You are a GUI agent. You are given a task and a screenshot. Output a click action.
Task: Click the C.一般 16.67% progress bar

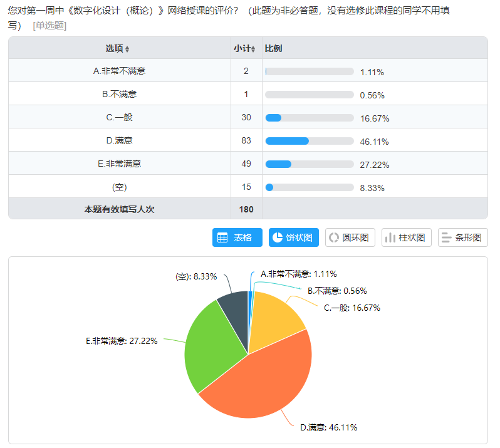[310, 118]
